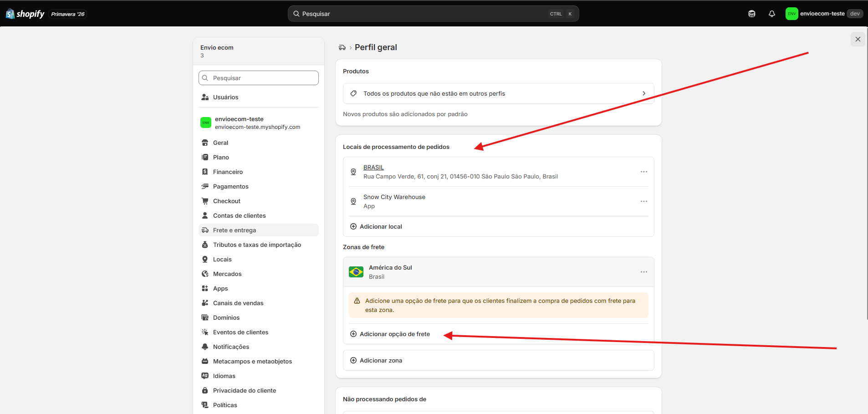
Task: Open more options for Snow City Warehouse
Action: point(644,201)
